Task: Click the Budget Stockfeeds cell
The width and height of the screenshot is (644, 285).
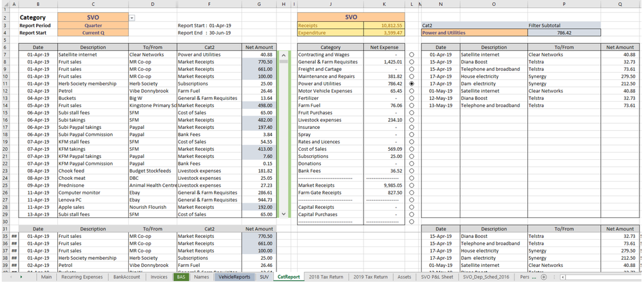Action: [153, 171]
